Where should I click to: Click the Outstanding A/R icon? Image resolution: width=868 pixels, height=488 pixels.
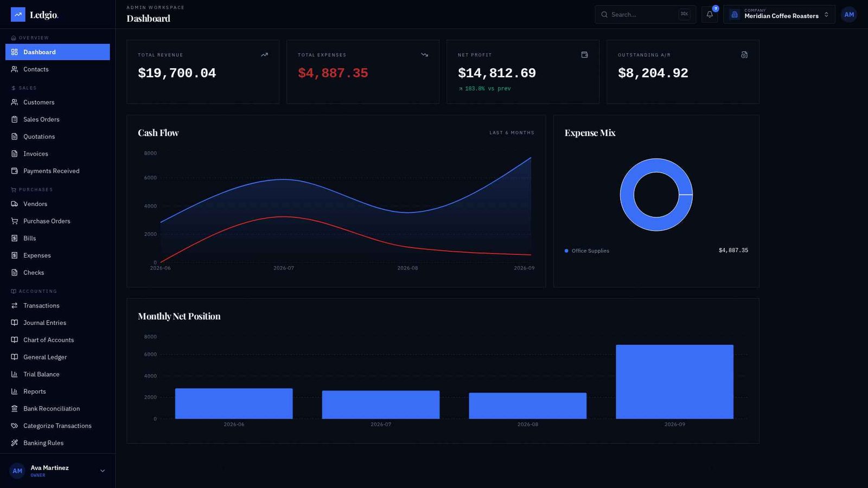744,55
